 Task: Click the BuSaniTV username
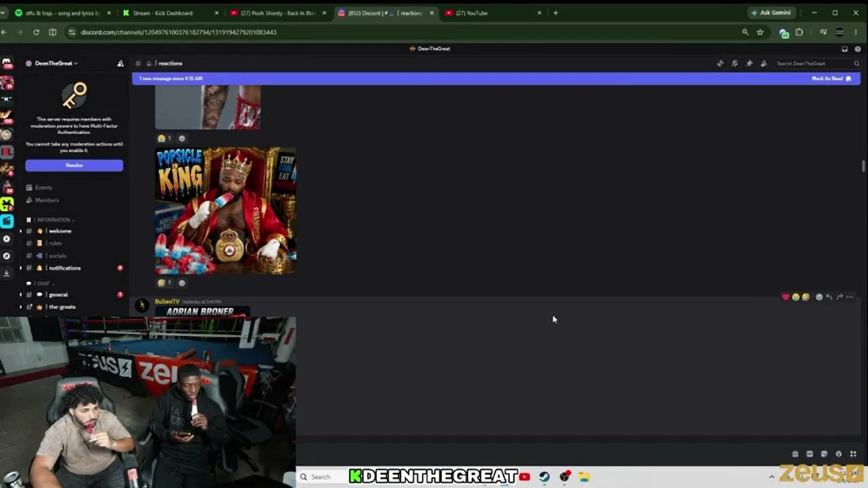coord(167,302)
